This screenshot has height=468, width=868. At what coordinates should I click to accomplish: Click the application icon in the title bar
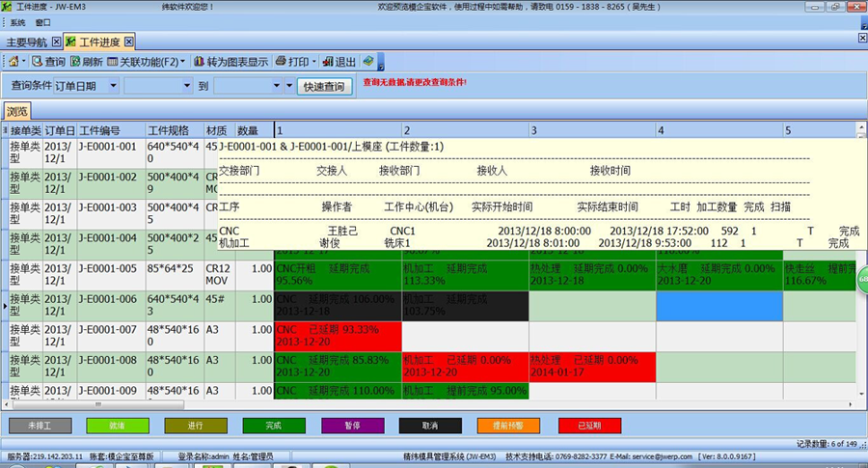(x=7, y=7)
